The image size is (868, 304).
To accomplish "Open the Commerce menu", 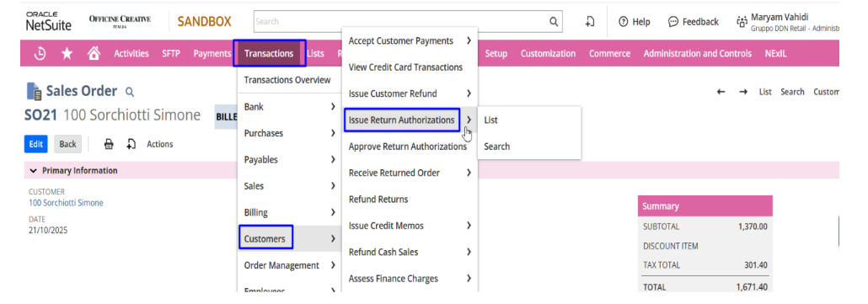I will (x=609, y=54).
